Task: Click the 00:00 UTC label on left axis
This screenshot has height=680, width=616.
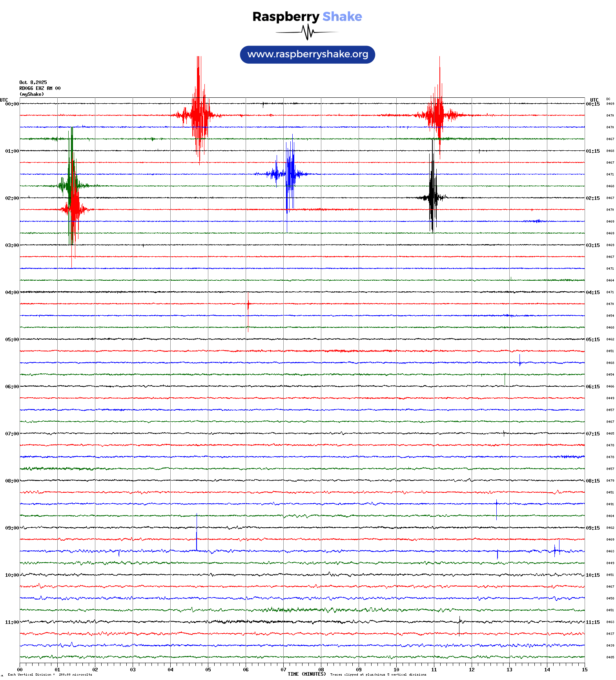Action: coord(12,104)
